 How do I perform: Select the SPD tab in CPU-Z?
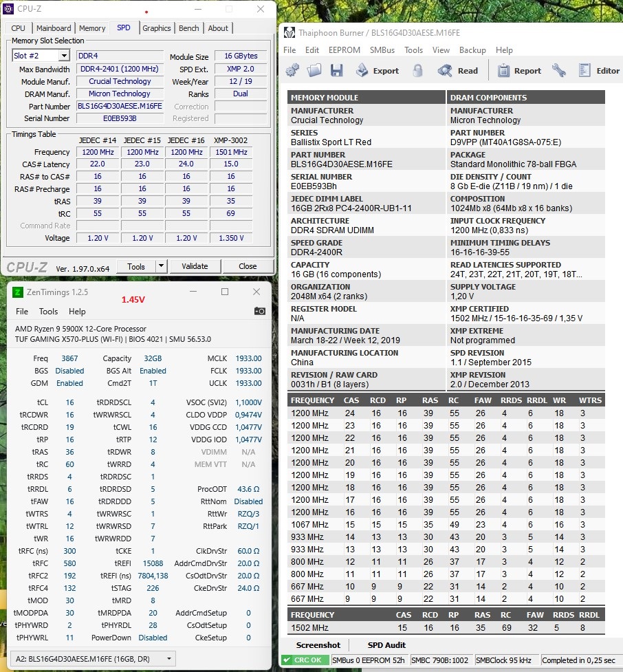(x=123, y=28)
